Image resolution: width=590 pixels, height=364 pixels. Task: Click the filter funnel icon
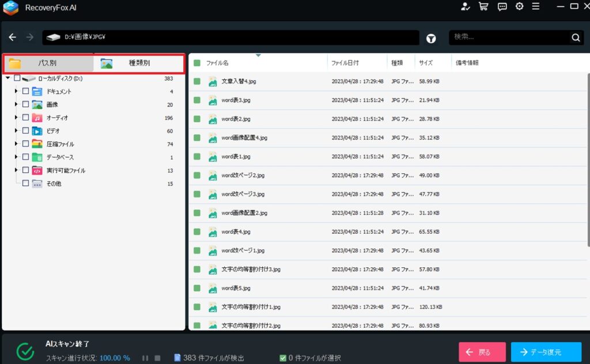pos(431,38)
